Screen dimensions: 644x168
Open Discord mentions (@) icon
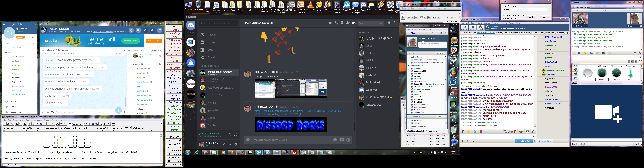389,23
